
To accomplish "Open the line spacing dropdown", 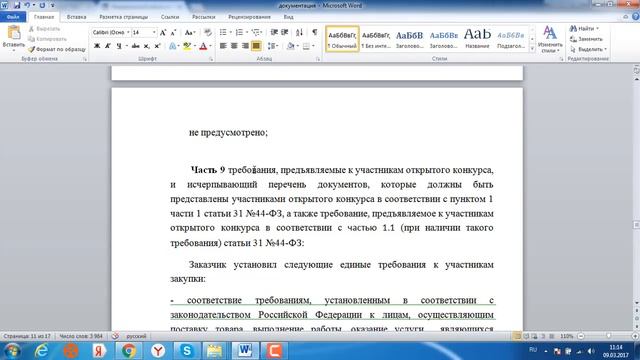I will [x=273, y=46].
